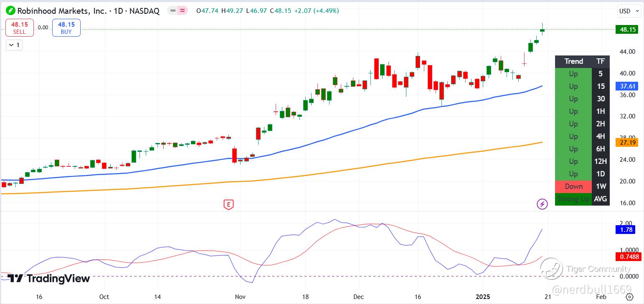The height and width of the screenshot is (304, 644).
Task: Expand the indicator legend chevron labeled 1
Action: click(x=14, y=45)
